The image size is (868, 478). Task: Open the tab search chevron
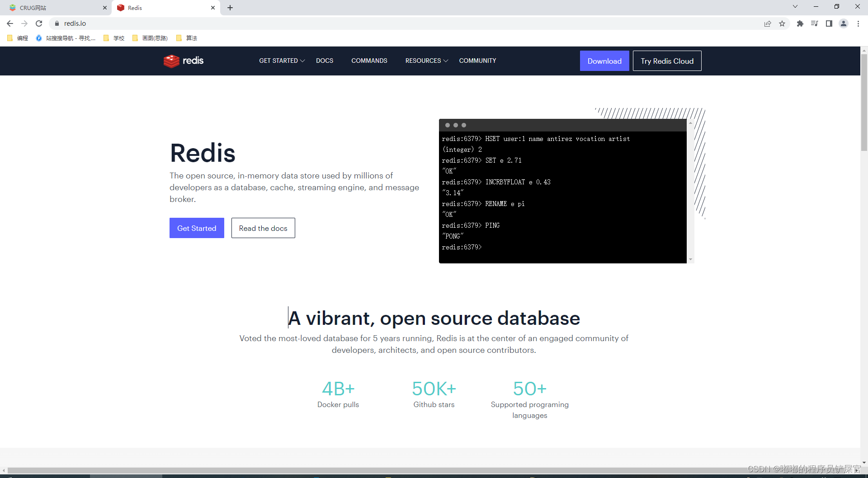click(795, 6)
